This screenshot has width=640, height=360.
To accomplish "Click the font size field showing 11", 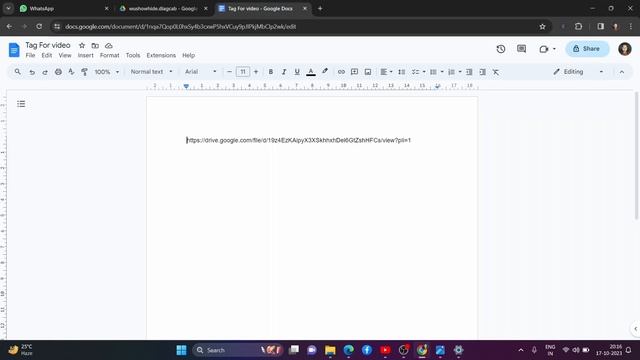I will [243, 72].
